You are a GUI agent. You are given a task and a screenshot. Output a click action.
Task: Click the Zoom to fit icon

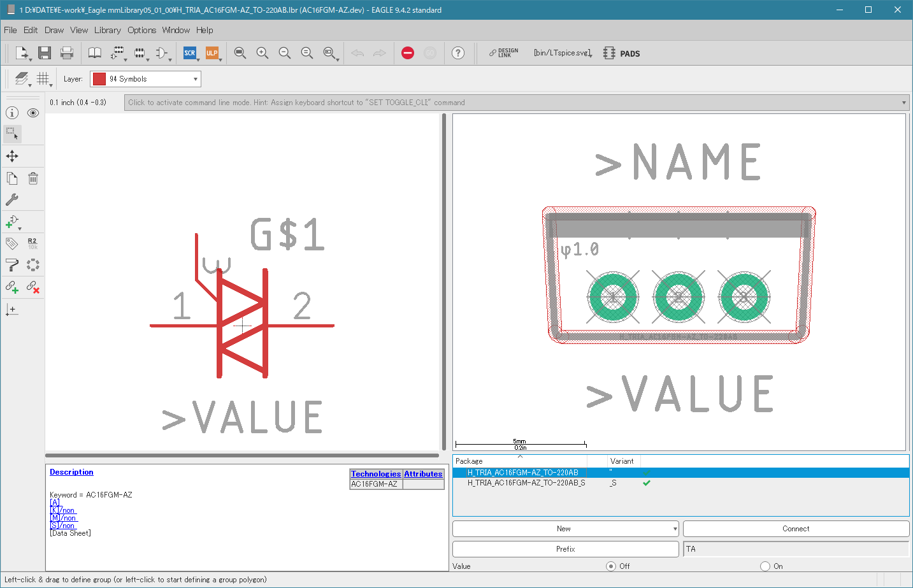point(240,53)
